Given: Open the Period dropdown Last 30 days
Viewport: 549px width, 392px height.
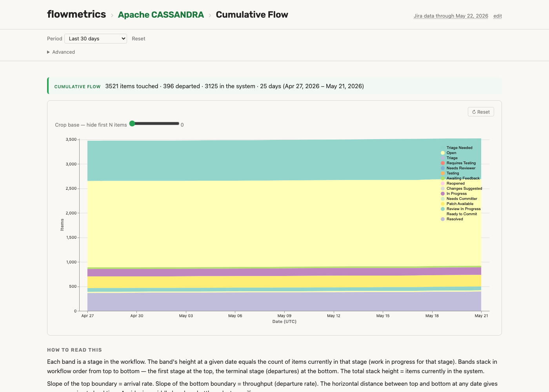Looking at the screenshot, I should (96, 38).
